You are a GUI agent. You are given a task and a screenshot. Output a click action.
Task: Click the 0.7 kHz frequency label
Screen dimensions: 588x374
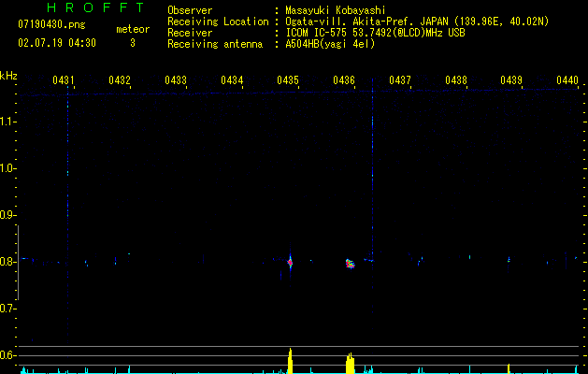[7, 309]
